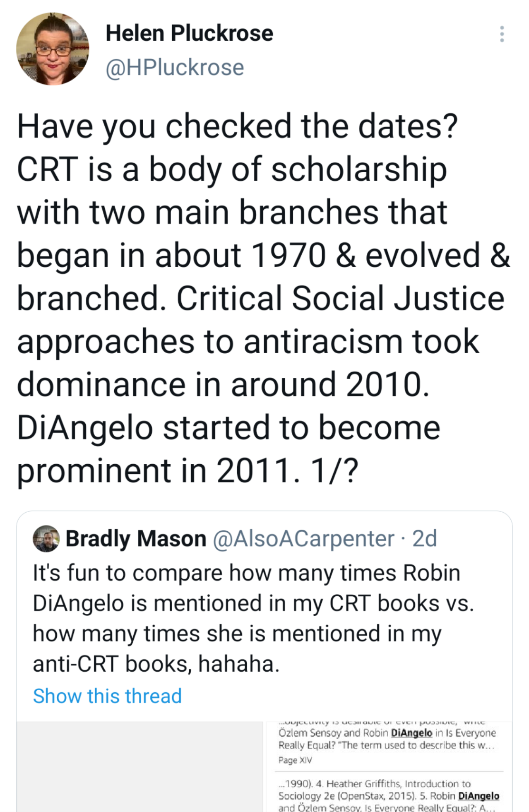Click highlighted DiAngelo in Is Everyone snippet
The height and width of the screenshot is (812, 529).
[x=411, y=733]
